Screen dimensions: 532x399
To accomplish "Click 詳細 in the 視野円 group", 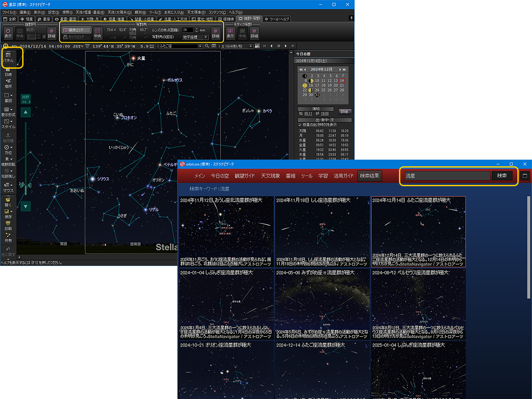I will [52, 33].
